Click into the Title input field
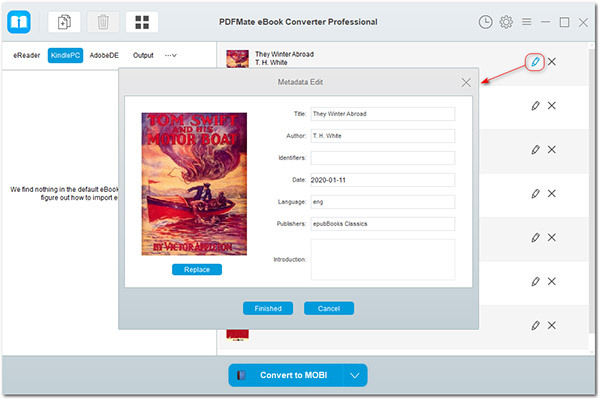Image resolution: width=600 pixels, height=400 pixels. [382, 114]
